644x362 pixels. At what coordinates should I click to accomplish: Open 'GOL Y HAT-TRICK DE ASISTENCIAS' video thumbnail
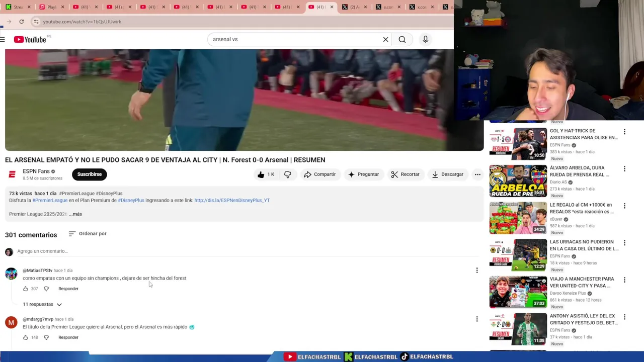click(x=518, y=144)
